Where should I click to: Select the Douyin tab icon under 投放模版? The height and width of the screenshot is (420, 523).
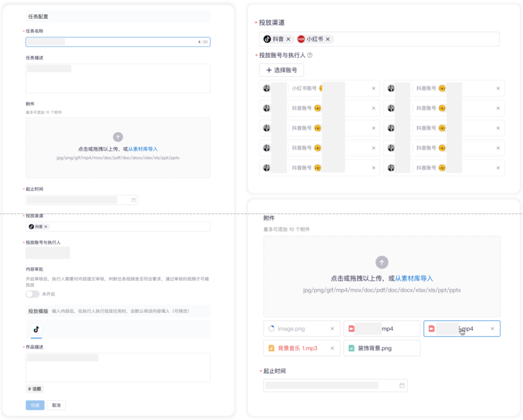[36, 329]
